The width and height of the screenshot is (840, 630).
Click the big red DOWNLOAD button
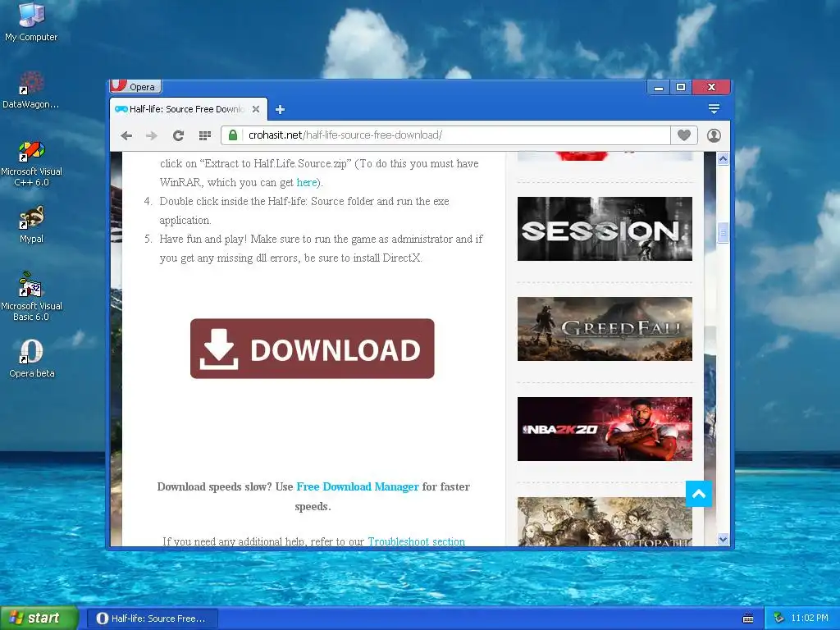(313, 349)
